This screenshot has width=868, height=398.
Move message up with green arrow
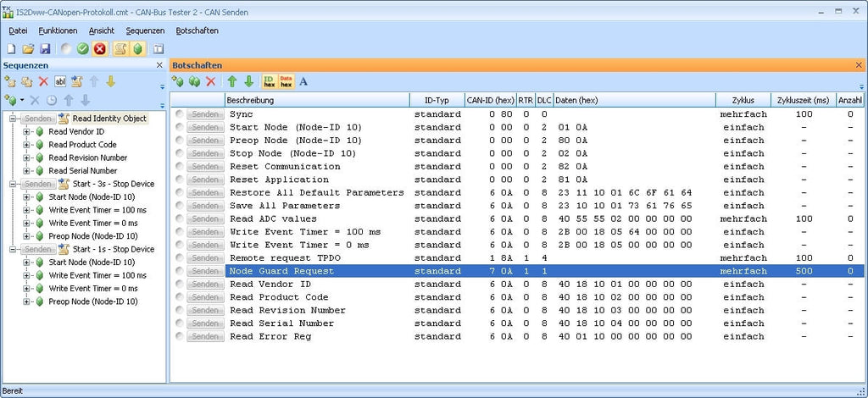[232, 82]
